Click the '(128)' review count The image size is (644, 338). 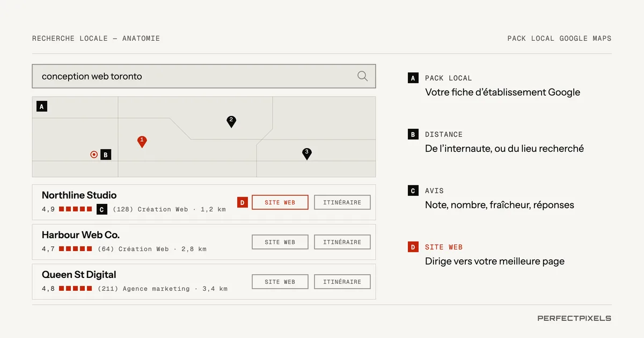pyautogui.click(x=123, y=209)
